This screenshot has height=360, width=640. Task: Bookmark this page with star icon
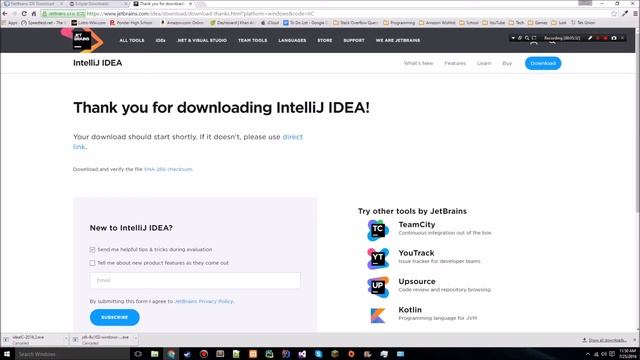pos(614,13)
